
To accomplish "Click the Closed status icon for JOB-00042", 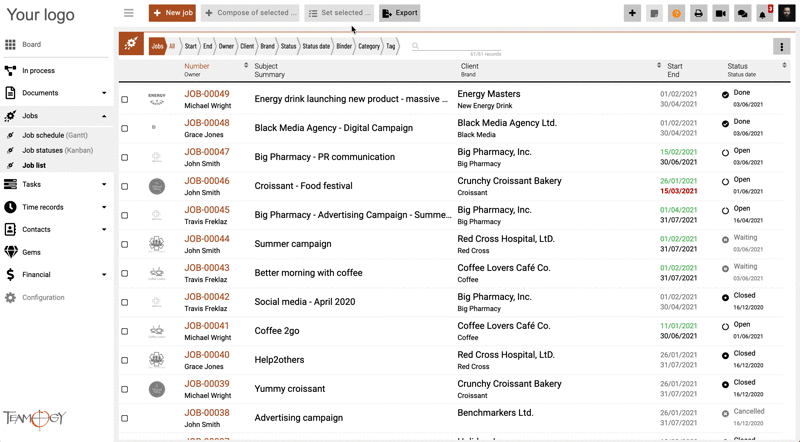I will coord(725,298).
